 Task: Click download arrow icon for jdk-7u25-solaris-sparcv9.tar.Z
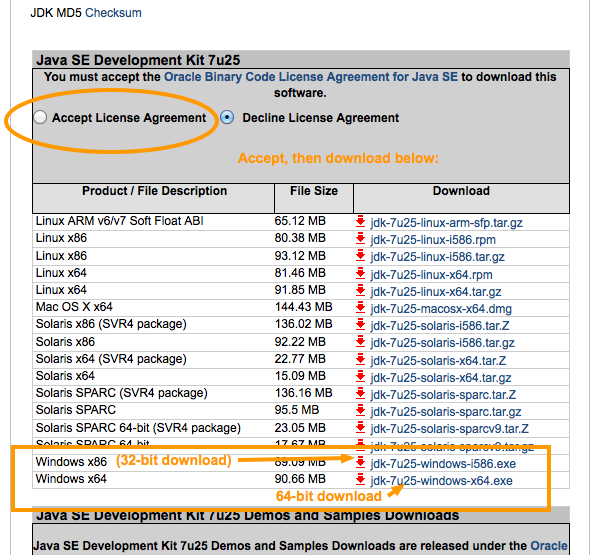tap(360, 428)
